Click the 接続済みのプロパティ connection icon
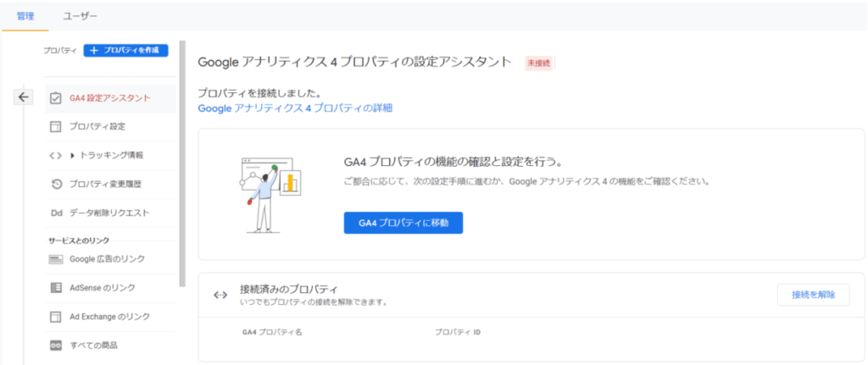The image size is (868, 365). tap(220, 295)
